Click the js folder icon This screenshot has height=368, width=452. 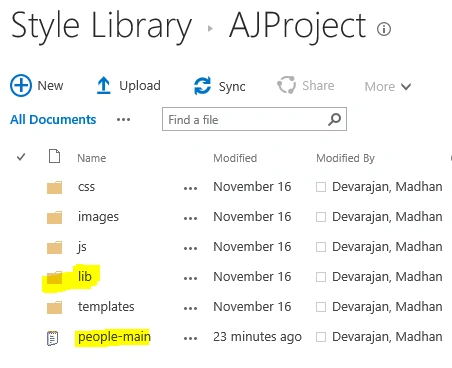coord(54,247)
